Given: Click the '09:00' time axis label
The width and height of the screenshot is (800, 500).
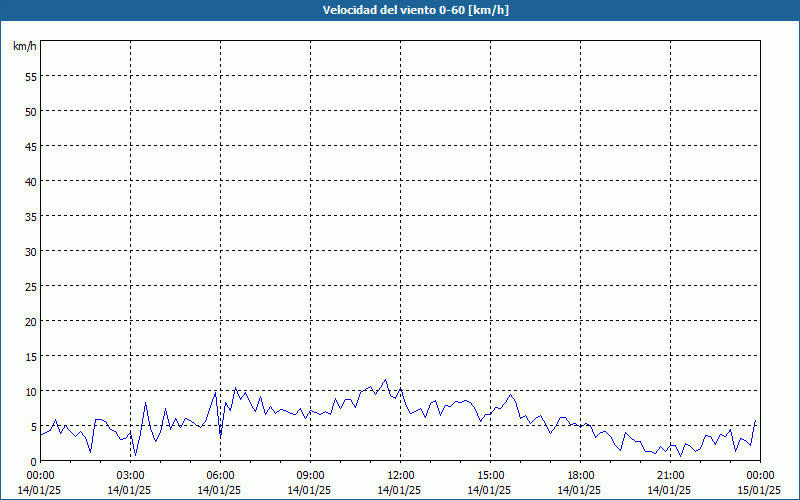Looking at the screenshot, I should [310, 476].
